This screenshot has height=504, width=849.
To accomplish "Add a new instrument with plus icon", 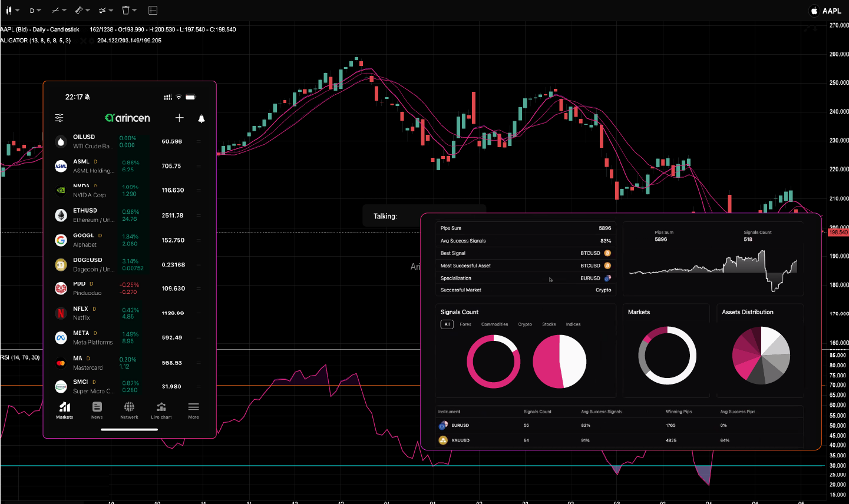I will coord(180,118).
